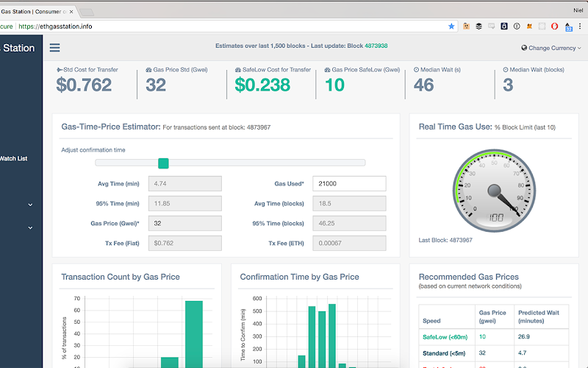Click the Gas Used input field
This screenshot has width=588, height=368.
click(x=349, y=183)
